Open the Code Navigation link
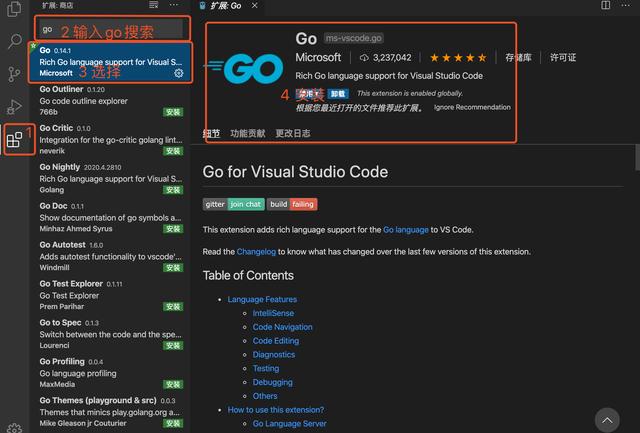This screenshot has height=433, width=640. [x=282, y=327]
